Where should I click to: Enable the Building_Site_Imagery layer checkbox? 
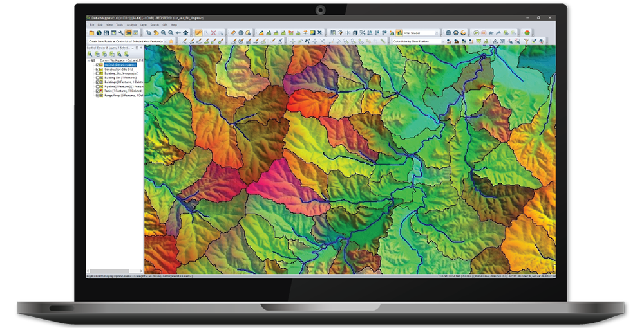(98, 73)
